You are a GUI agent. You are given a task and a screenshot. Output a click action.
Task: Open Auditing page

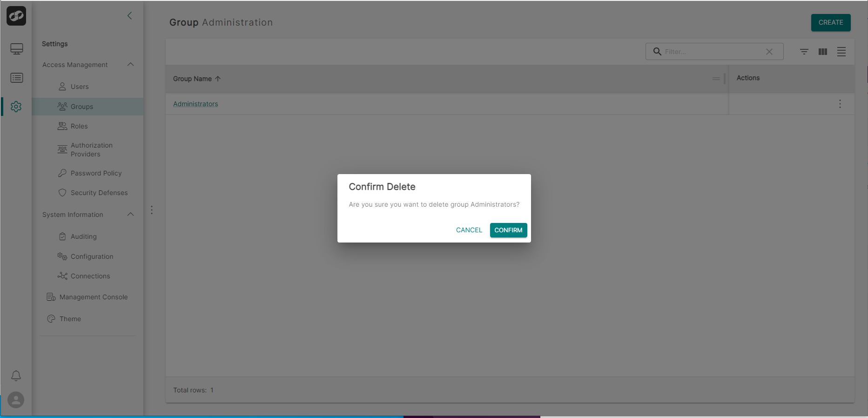pyautogui.click(x=84, y=236)
